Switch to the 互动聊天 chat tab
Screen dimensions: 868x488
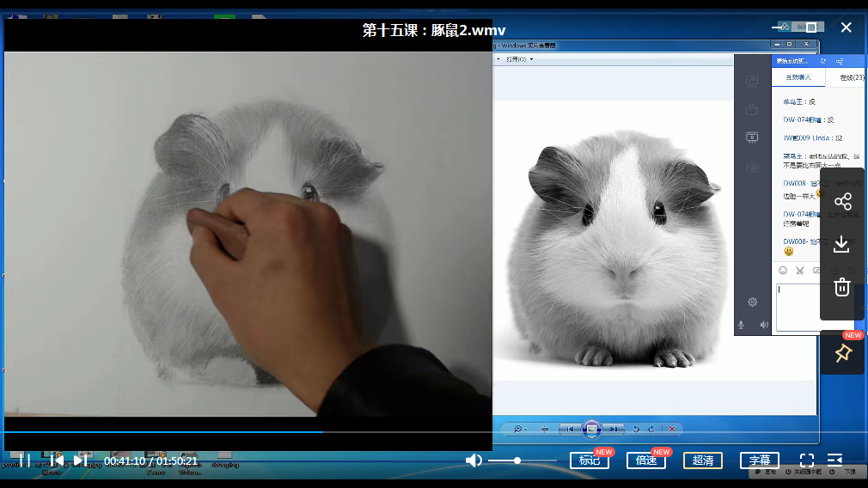tap(798, 77)
